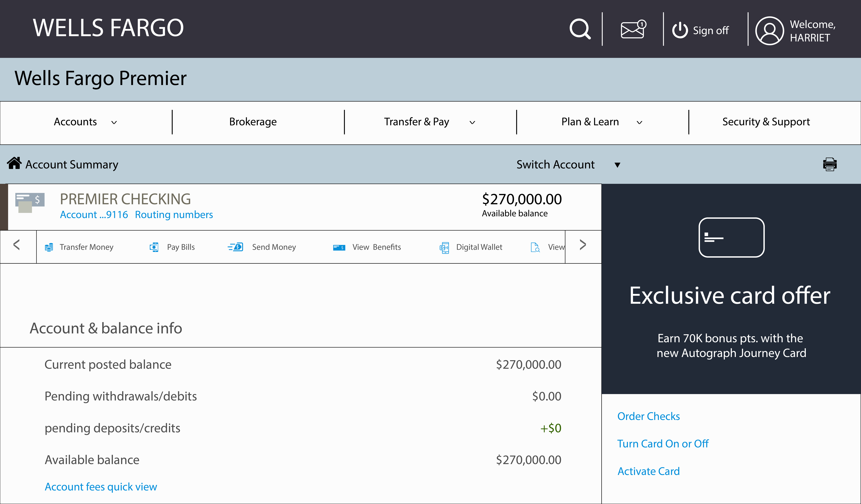Click the pending deposits +$0 value

click(x=551, y=428)
